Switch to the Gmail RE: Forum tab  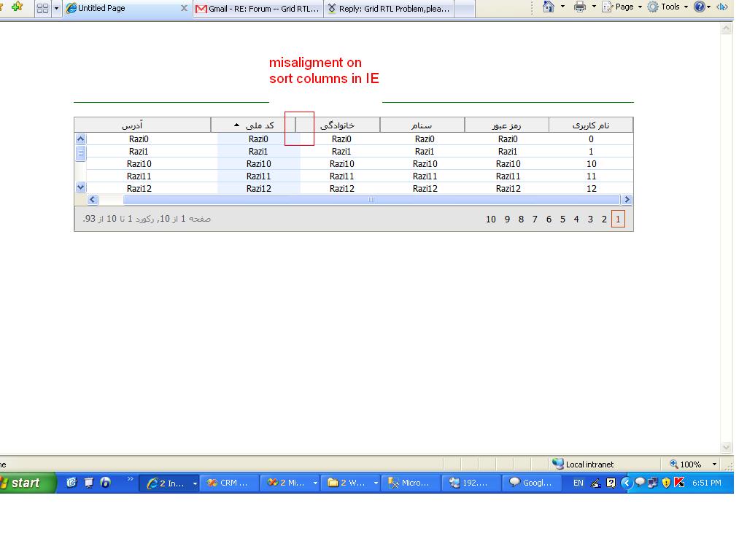coord(258,9)
